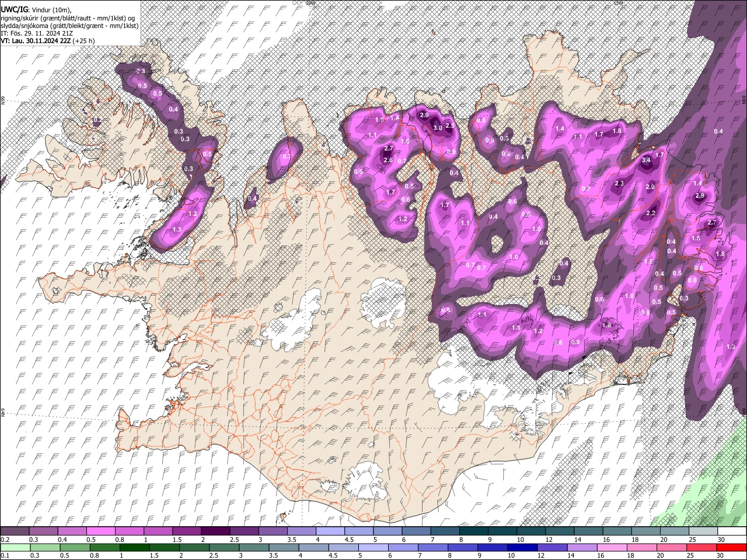Click the '0.1' label in the bottom legend row

pos(4,555)
